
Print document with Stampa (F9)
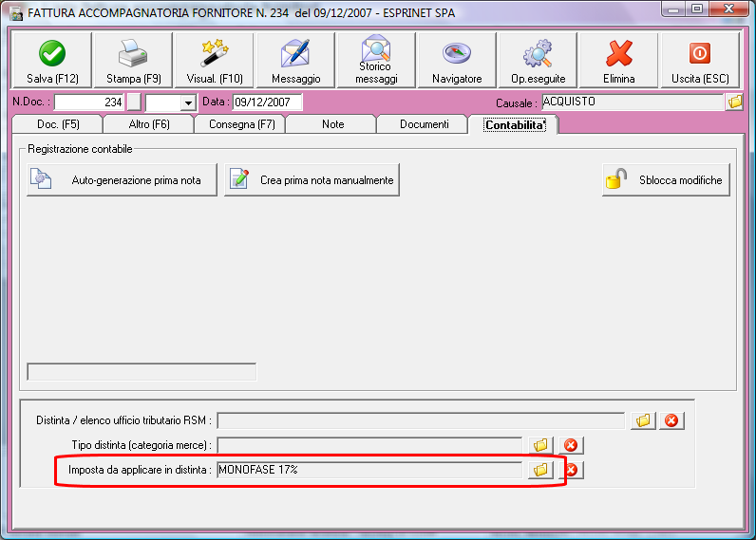[x=133, y=61]
